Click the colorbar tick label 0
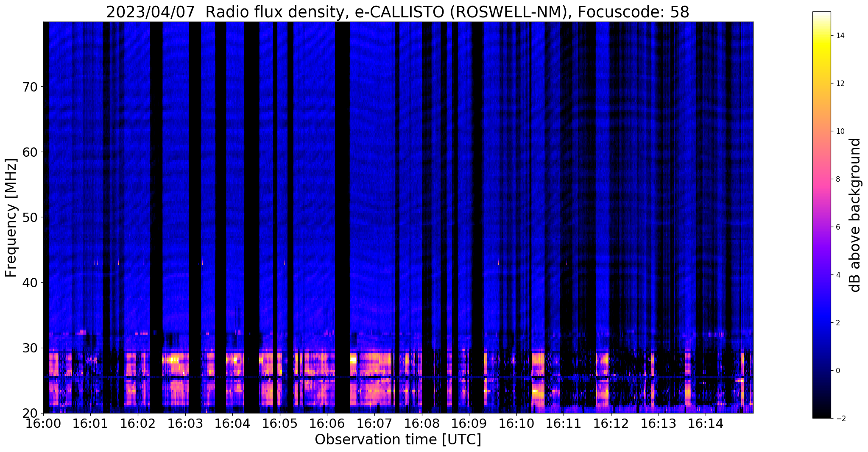The image size is (868, 452). pyautogui.click(x=837, y=371)
